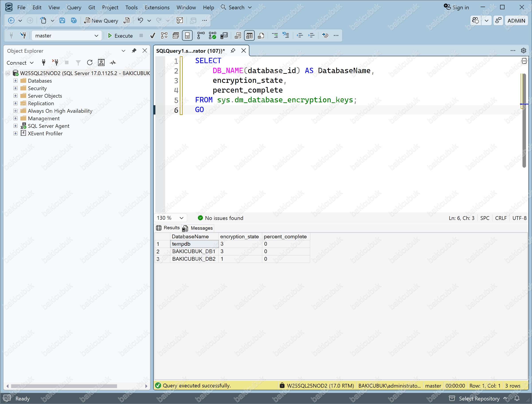Open the Git menu
Viewport: 532px width, 404px height.
pyautogui.click(x=91, y=8)
